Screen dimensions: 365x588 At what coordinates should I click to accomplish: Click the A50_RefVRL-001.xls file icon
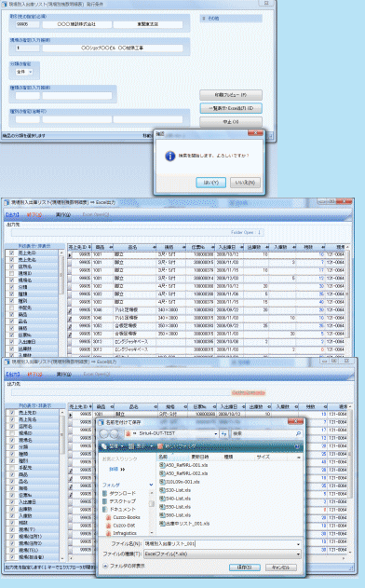click(x=162, y=465)
